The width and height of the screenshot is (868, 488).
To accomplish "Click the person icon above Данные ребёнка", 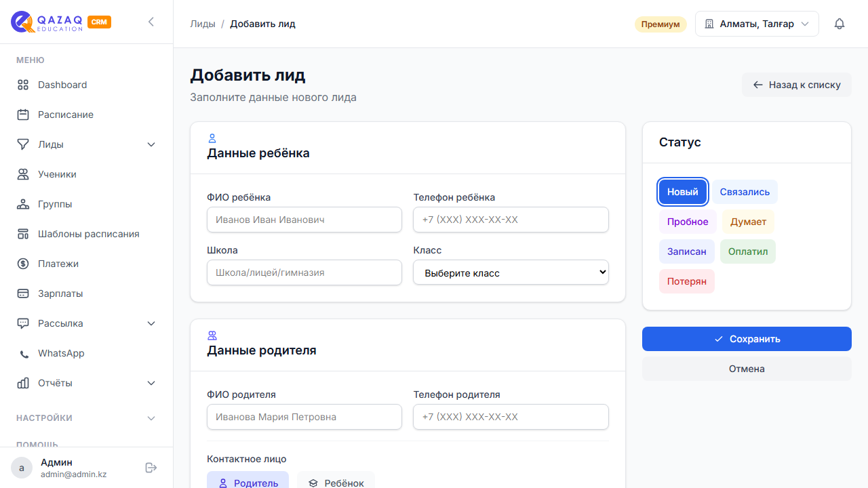I will point(212,138).
